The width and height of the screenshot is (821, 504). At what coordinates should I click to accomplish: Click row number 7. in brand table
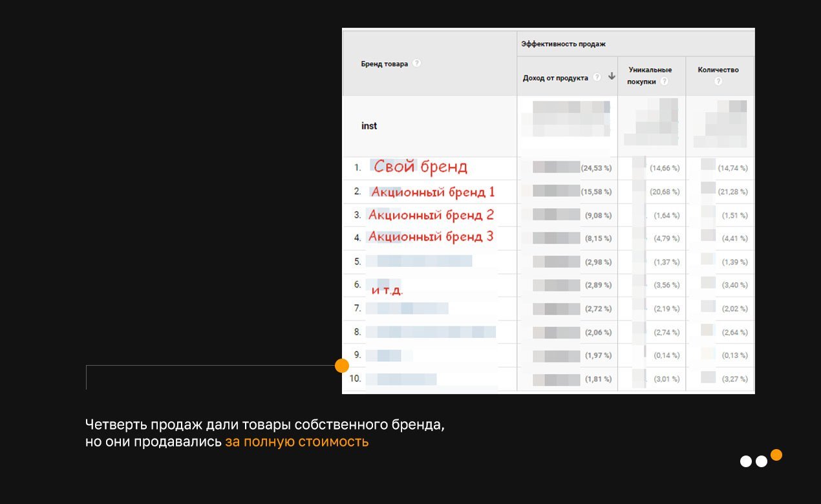(357, 309)
